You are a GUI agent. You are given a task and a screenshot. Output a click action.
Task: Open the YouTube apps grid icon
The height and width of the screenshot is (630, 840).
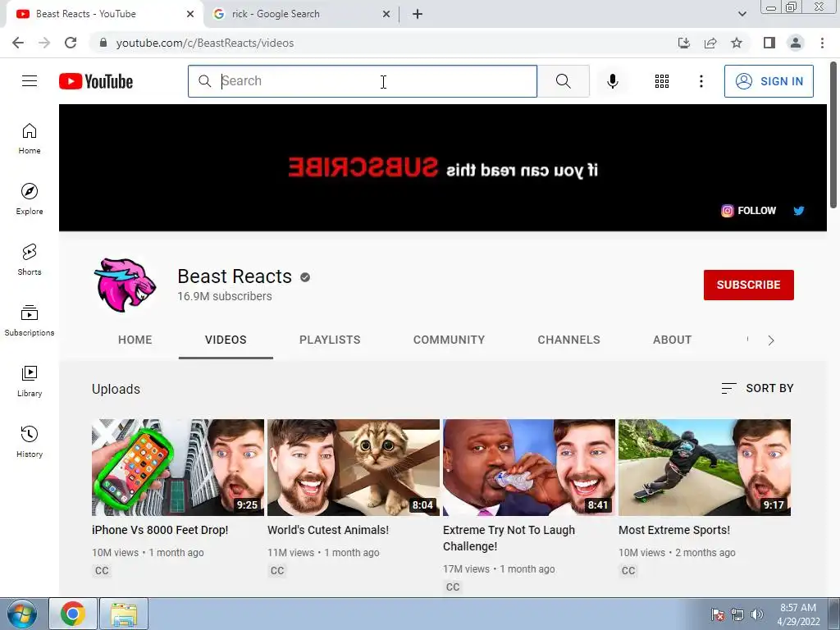[x=662, y=81]
